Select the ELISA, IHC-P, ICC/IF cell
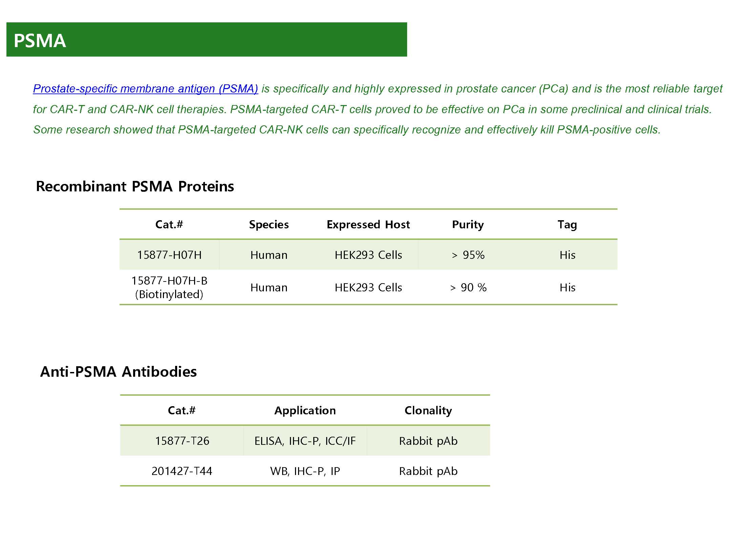The width and height of the screenshot is (756, 560). click(305, 441)
